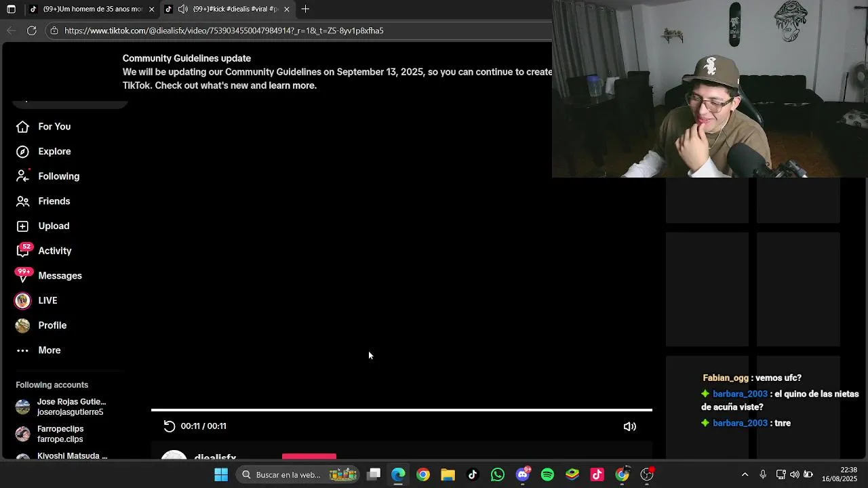The height and width of the screenshot is (488, 868).
Task: Open second Chrome profile on taskbar
Action: click(x=622, y=474)
